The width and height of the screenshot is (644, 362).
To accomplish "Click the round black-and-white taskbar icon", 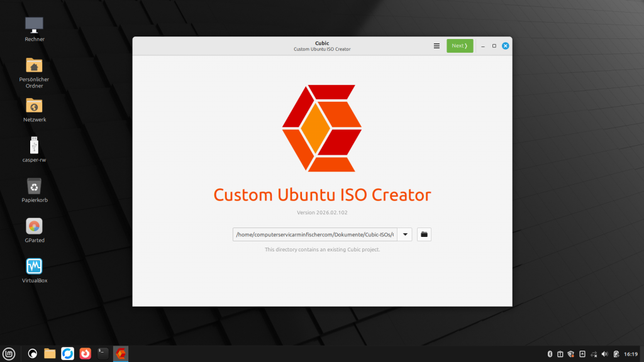I will (x=33, y=353).
